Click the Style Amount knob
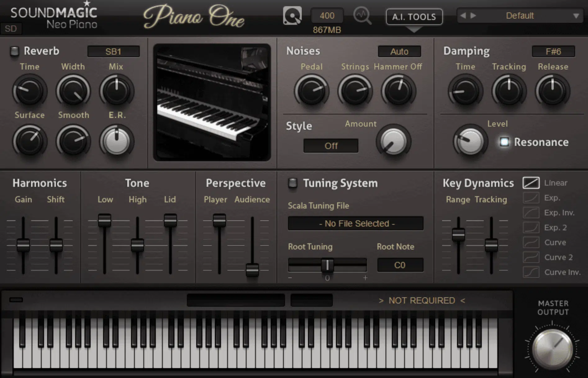588x378 pixels. click(393, 142)
